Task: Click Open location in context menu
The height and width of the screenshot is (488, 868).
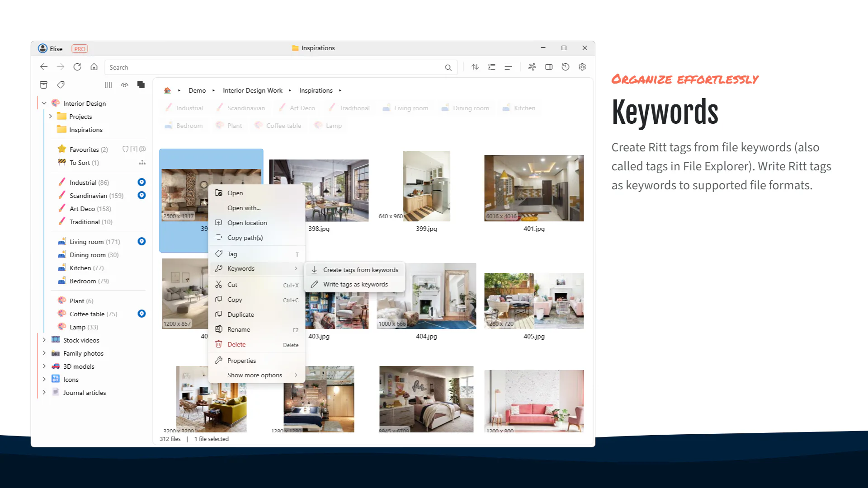Action: [257, 223]
